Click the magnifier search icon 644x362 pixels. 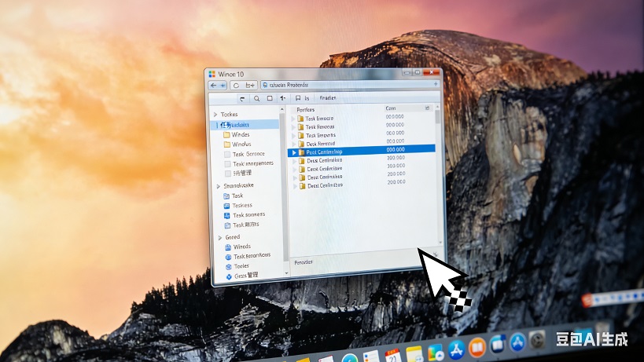[x=256, y=99]
